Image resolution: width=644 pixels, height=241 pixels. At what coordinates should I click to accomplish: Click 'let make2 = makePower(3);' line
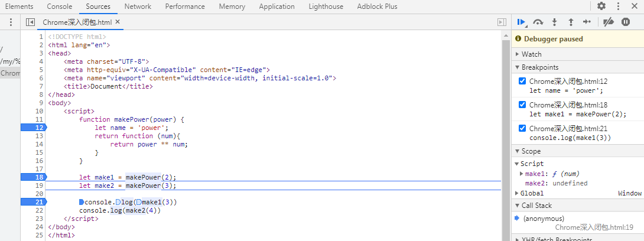coord(128,185)
